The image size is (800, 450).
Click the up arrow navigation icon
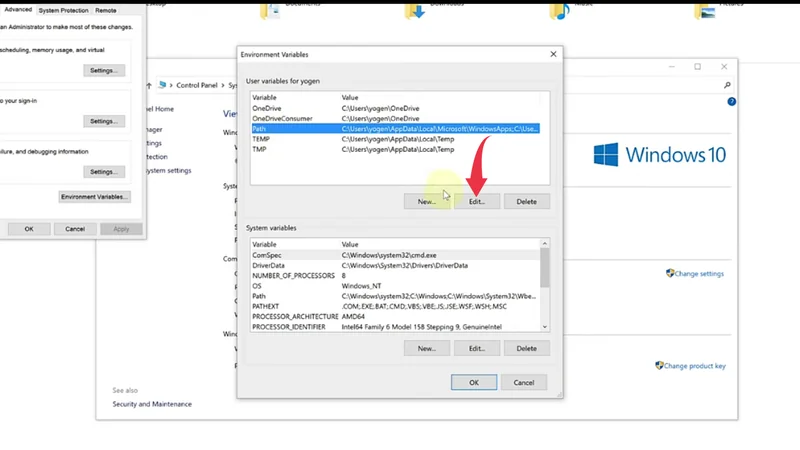pos(149,86)
